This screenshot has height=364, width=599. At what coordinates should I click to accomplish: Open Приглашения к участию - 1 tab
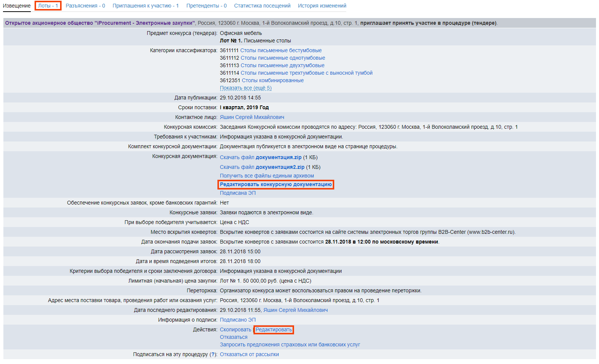point(145,6)
